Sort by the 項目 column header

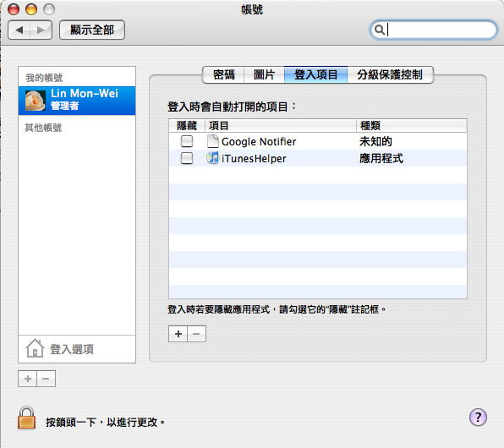click(x=281, y=126)
